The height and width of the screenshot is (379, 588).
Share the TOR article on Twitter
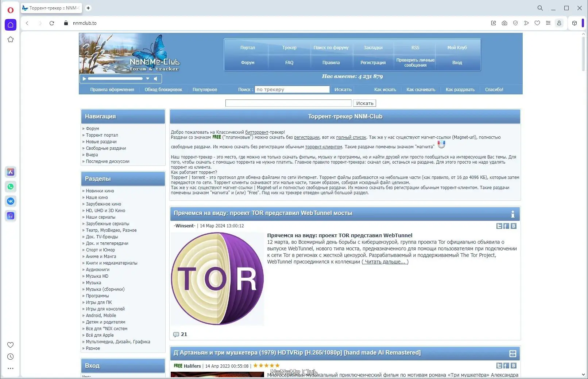(499, 226)
